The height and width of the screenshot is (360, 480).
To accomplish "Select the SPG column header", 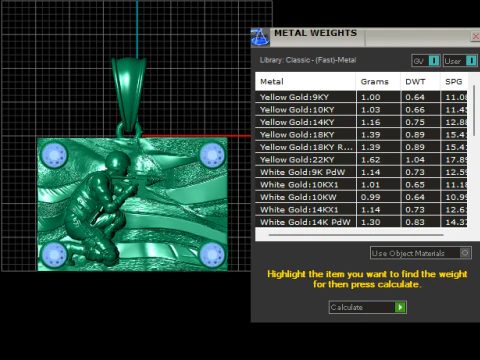I will tap(454, 81).
